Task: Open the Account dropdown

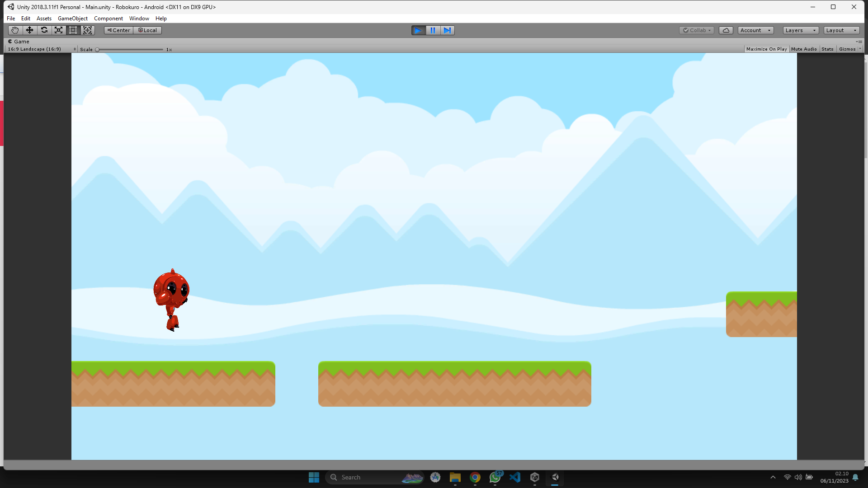Action: tap(755, 30)
